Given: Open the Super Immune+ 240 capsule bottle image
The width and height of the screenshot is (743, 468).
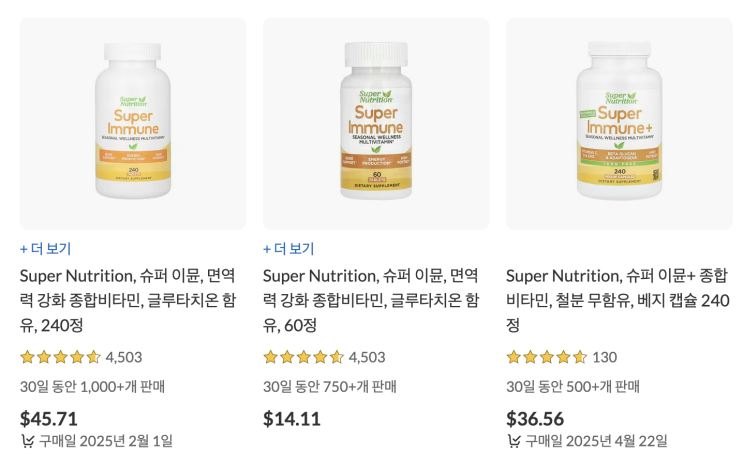Looking at the screenshot, I should click(x=619, y=123).
